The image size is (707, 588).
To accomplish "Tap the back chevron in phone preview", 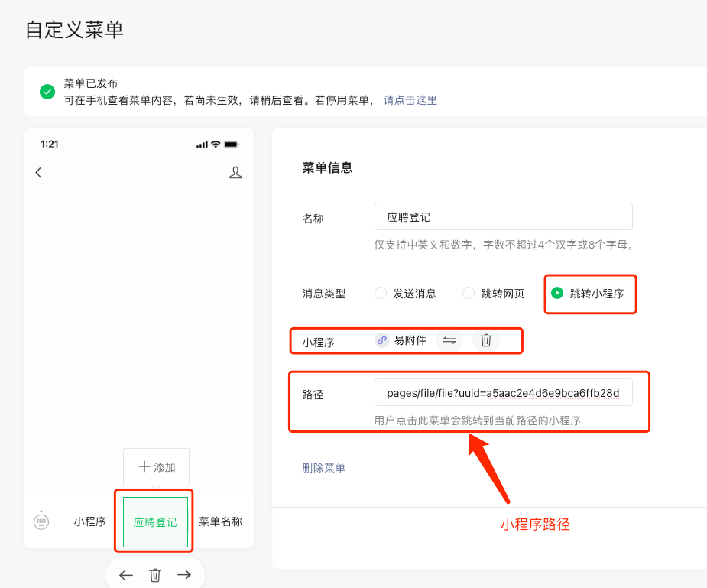I will coord(39,173).
